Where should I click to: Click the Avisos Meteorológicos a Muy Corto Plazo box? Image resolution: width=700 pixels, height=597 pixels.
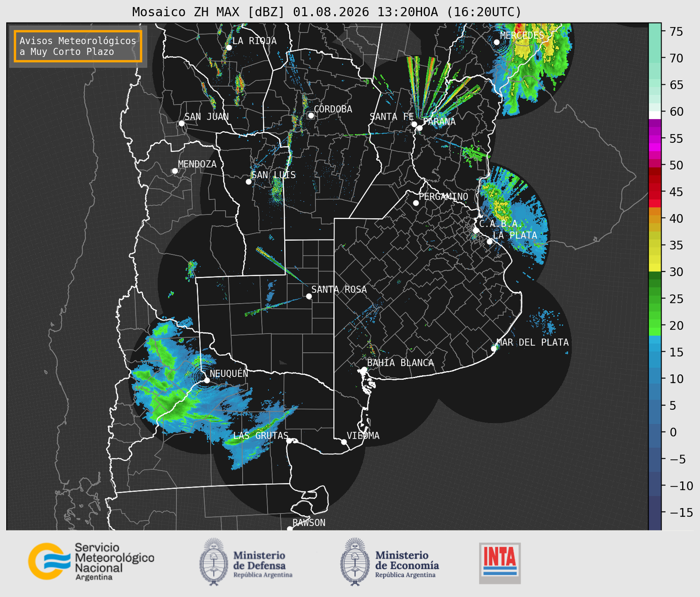pyautogui.click(x=78, y=46)
